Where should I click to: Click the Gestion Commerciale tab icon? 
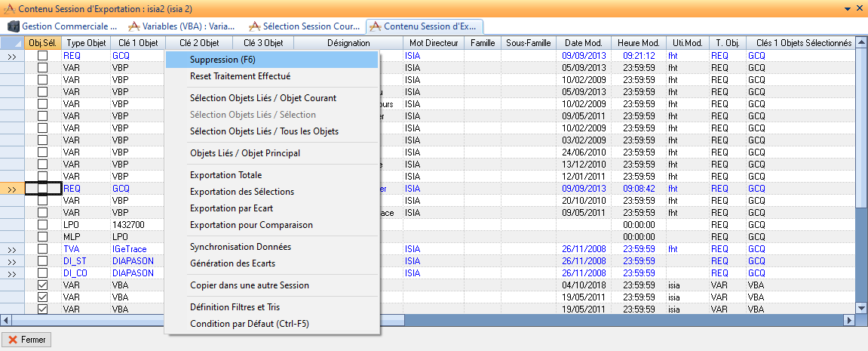(x=13, y=26)
